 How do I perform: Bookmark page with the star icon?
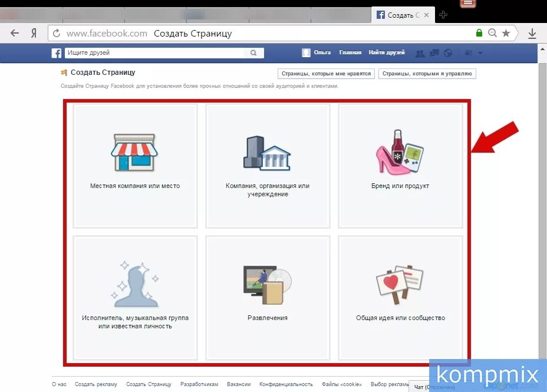506,33
